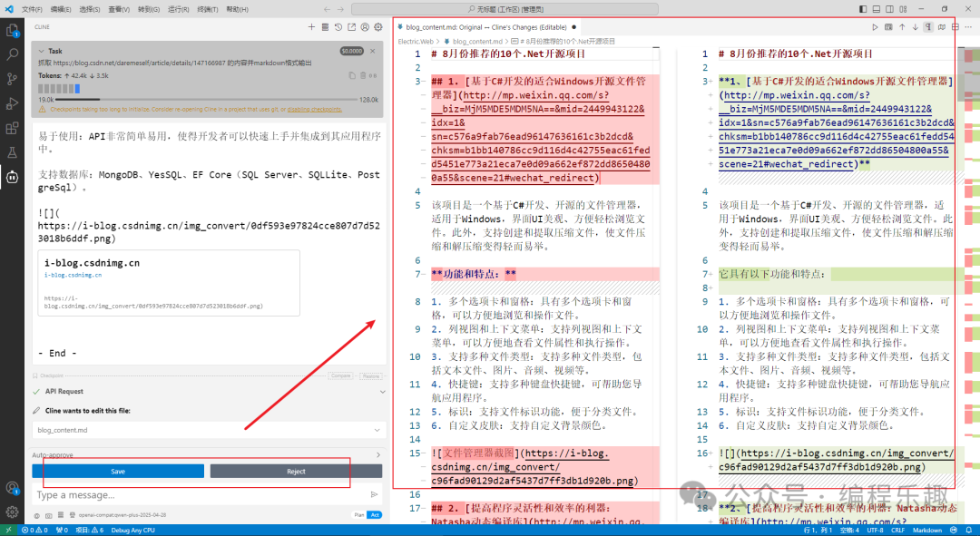The image size is (980, 536).
Task: Copy the task text with copy icon
Action: pos(352,75)
